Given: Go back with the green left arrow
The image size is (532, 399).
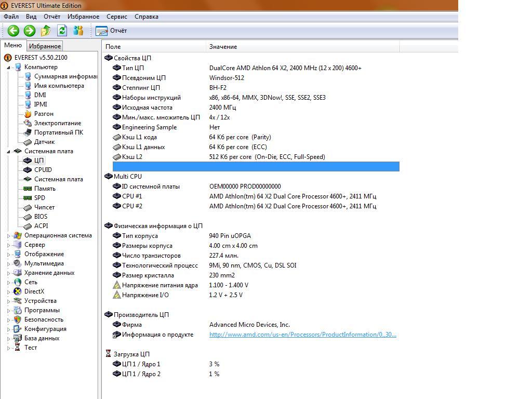Looking at the screenshot, I should 13,31.
